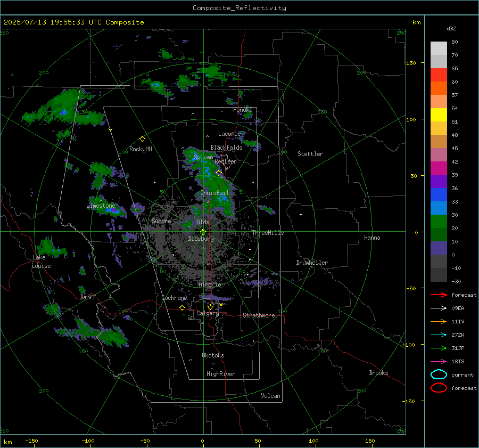
Task: Click the yellow diamond marker beside RedDeer
Action: tap(219, 173)
